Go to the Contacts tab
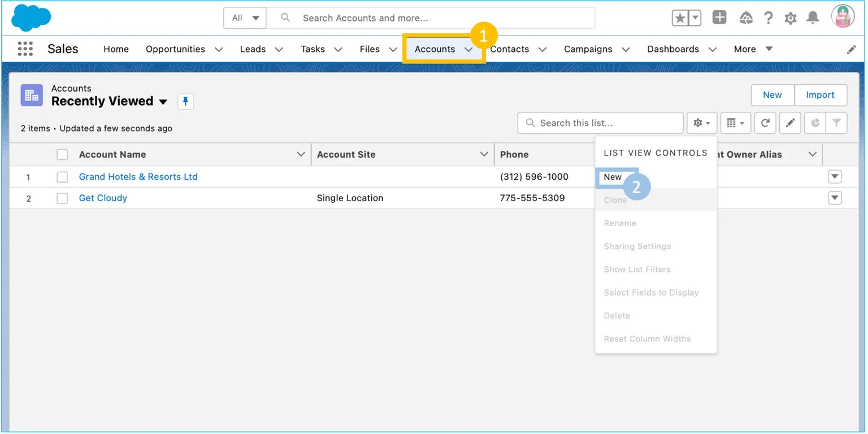The image size is (868, 434). click(x=509, y=49)
